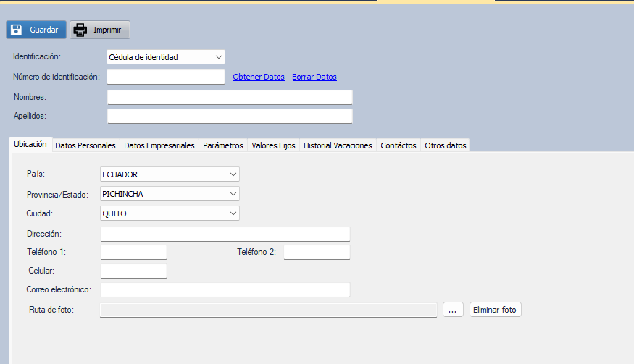Screen dimensions: 634x364
Task: Click the Celular input field
Action: [x=133, y=271]
